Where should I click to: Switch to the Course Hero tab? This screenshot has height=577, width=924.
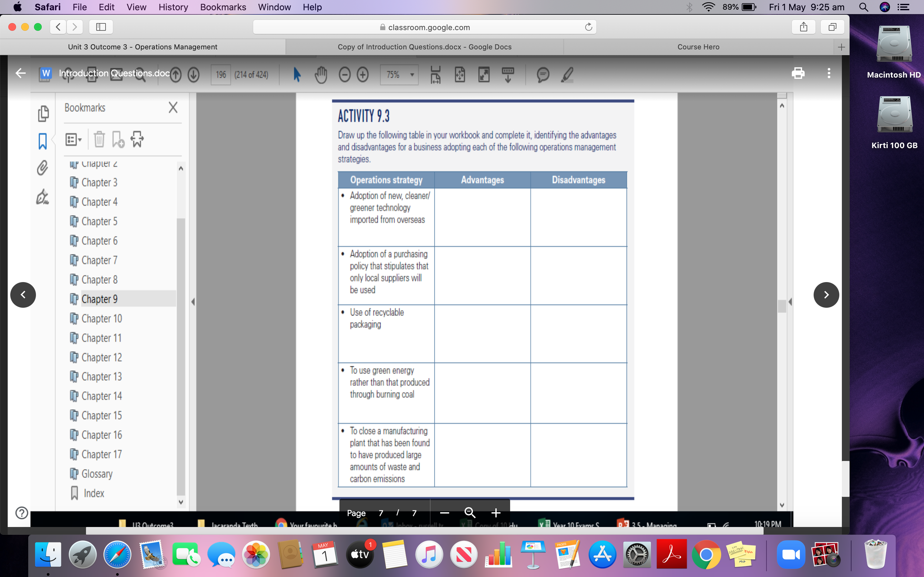click(698, 47)
